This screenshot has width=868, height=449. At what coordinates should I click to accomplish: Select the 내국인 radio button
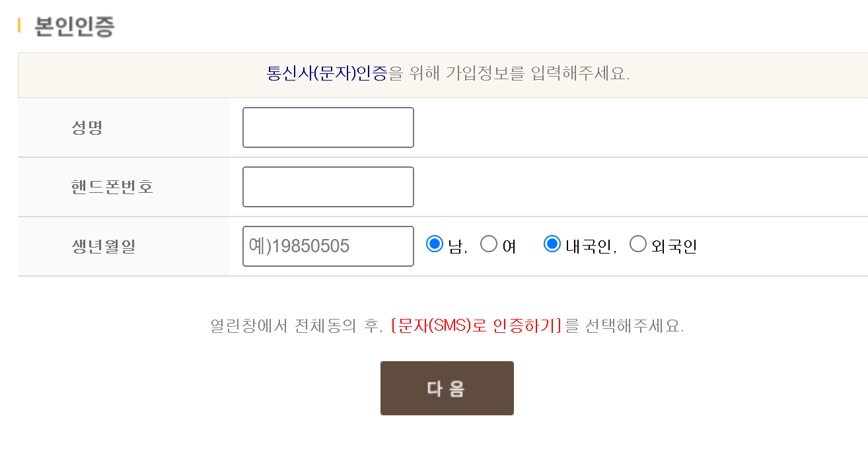point(552,244)
